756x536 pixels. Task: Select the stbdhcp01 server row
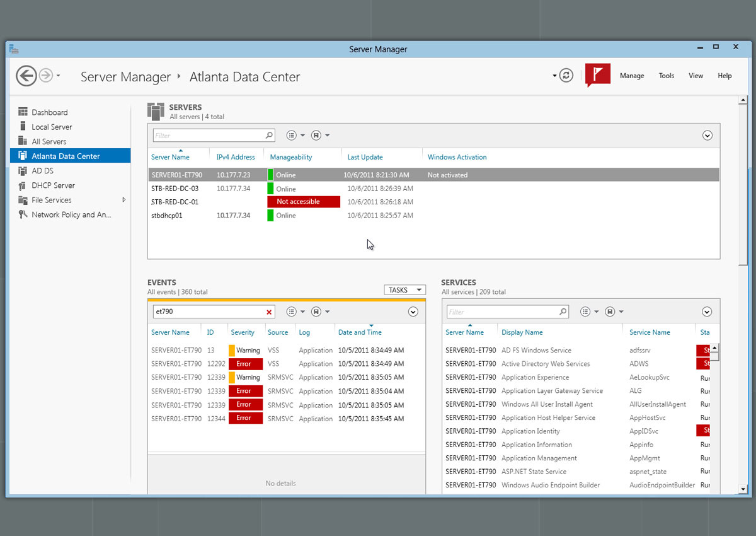coord(433,216)
